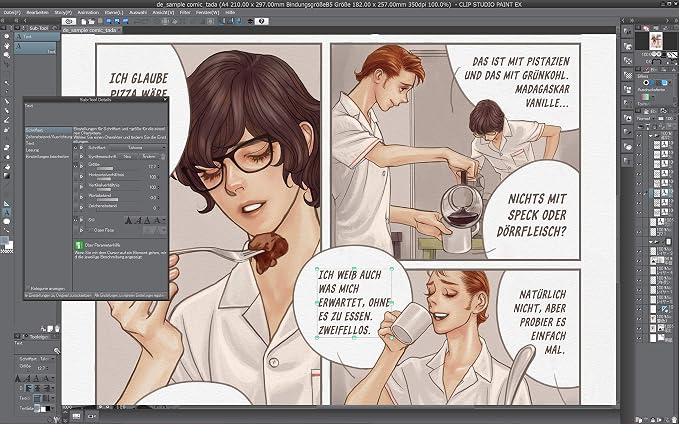The height and width of the screenshot is (424, 679).
Task: Switch to de_sample comic_tada document tab
Action: pyautogui.click(x=90, y=30)
